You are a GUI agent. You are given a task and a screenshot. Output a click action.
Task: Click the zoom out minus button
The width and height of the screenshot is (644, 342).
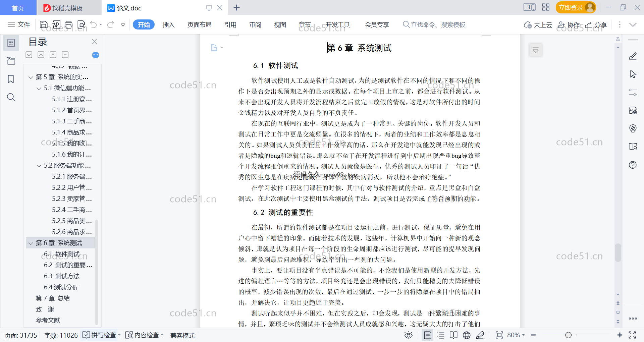click(533, 335)
